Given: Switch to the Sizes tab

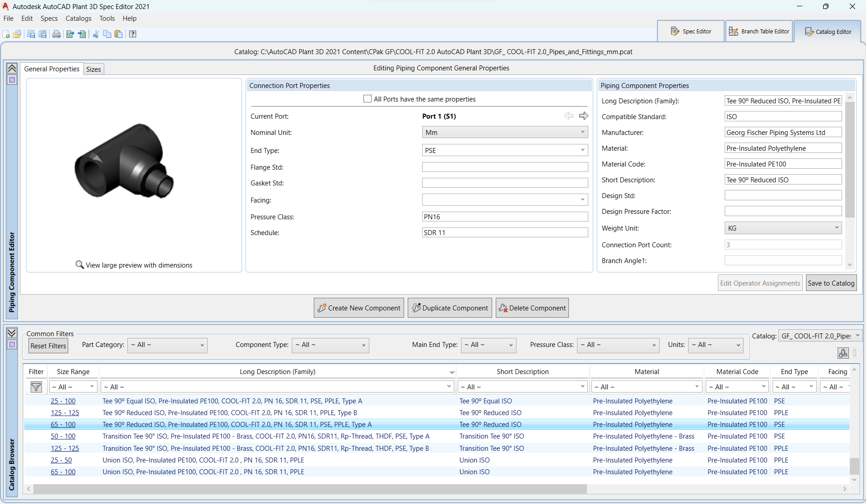Looking at the screenshot, I should coord(93,69).
